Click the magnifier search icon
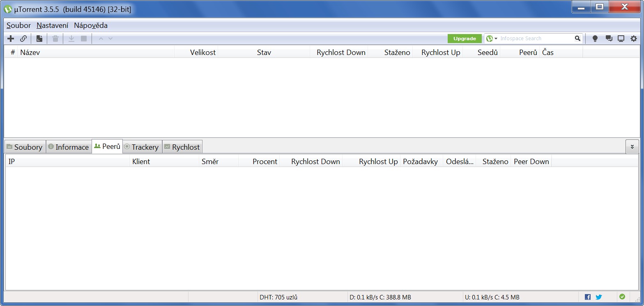Image resolution: width=644 pixels, height=306 pixels. click(x=577, y=39)
